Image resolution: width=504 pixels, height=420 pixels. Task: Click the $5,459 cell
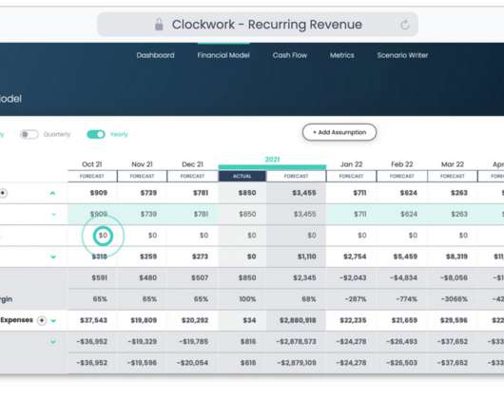point(405,257)
